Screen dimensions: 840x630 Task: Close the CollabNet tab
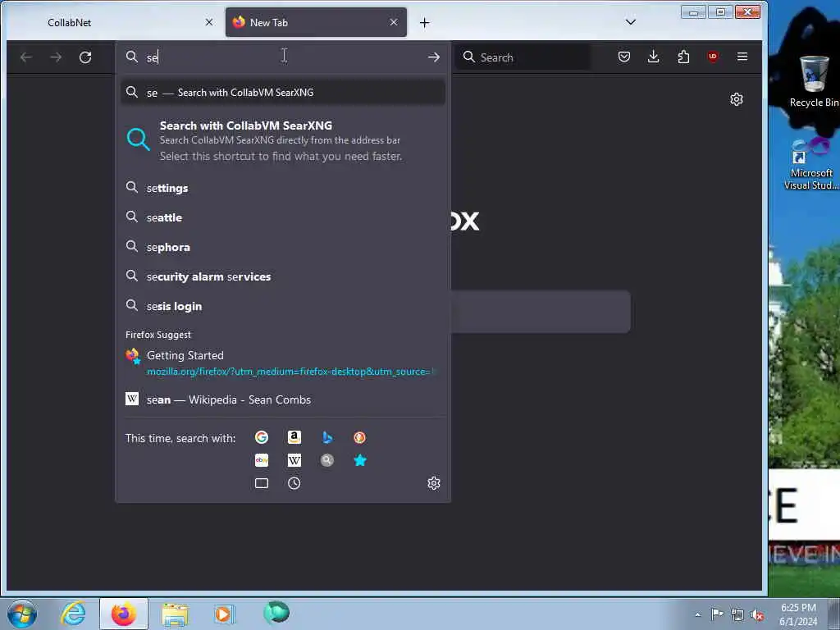[209, 22]
